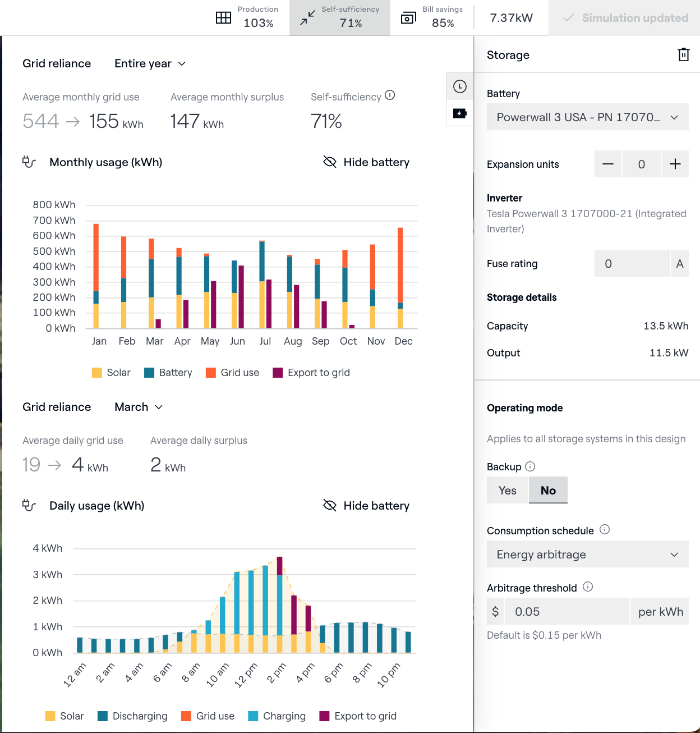Image resolution: width=700 pixels, height=733 pixels.
Task: Click the Backup info icon
Action: coord(530,466)
